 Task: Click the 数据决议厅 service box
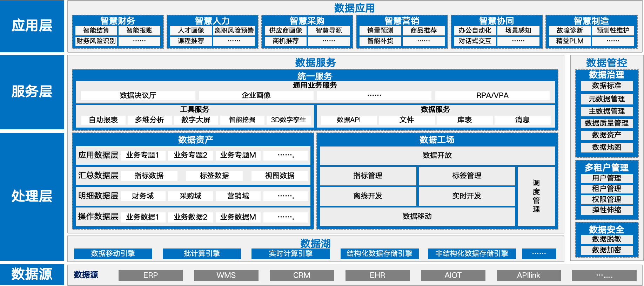(138, 95)
